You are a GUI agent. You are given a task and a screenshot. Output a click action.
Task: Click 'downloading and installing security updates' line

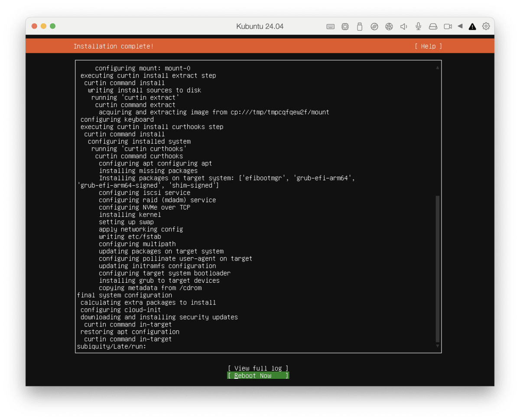click(159, 317)
